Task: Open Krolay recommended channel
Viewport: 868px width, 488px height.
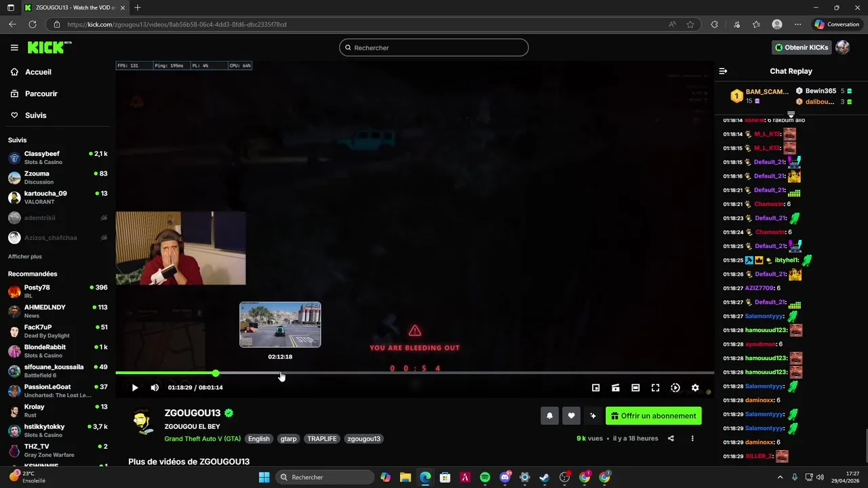Action: pyautogui.click(x=58, y=411)
